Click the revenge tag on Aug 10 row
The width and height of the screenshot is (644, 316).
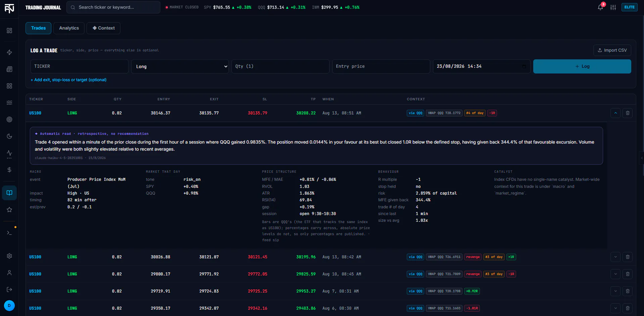point(473,274)
